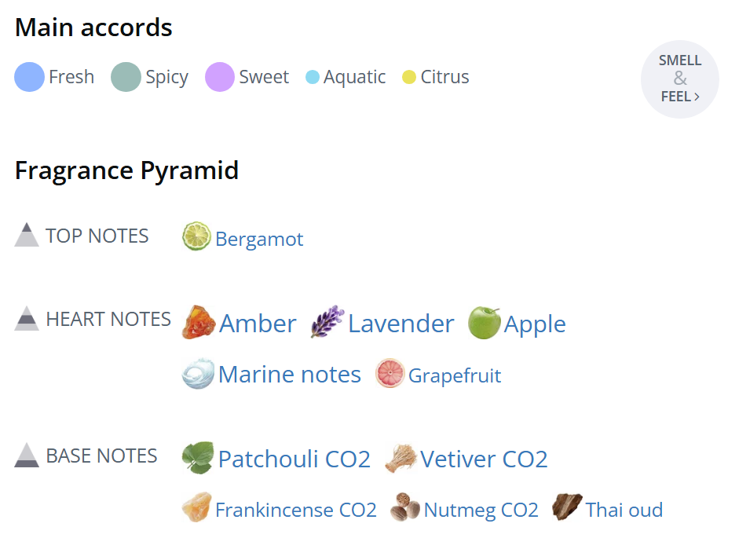Screen dimensions: 739x560
Task: Click the Base Notes pyramid icon
Action: click(27, 455)
